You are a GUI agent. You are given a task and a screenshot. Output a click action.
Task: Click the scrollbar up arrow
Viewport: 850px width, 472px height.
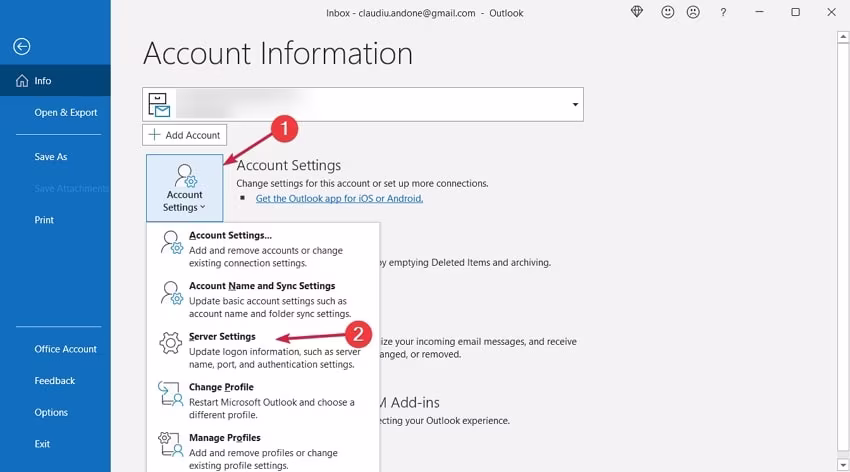pyautogui.click(x=842, y=37)
